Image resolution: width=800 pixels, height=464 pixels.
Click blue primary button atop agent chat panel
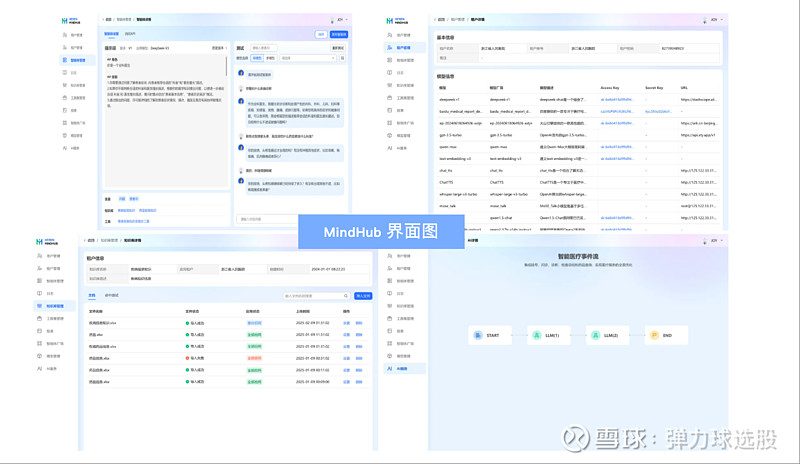point(339,34)
